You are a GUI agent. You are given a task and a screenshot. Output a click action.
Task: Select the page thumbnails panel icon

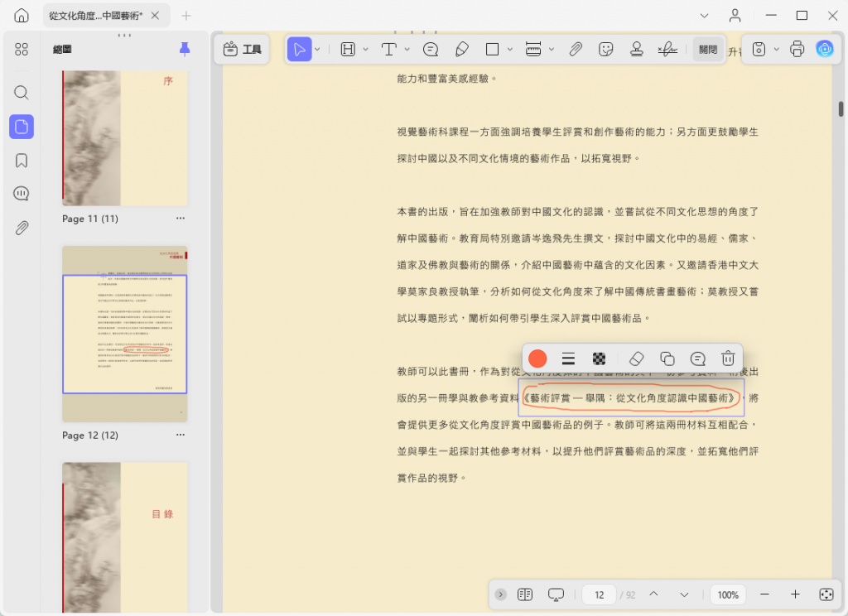22,127
